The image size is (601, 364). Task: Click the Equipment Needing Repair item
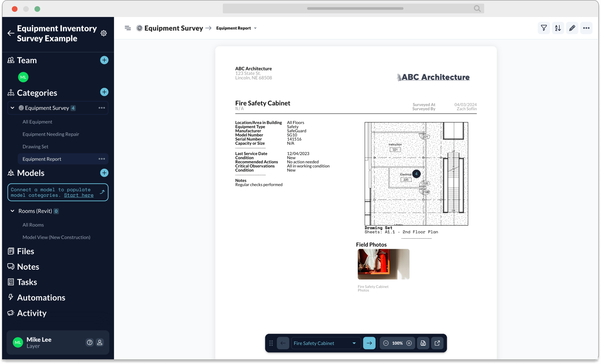click(51, 134)
